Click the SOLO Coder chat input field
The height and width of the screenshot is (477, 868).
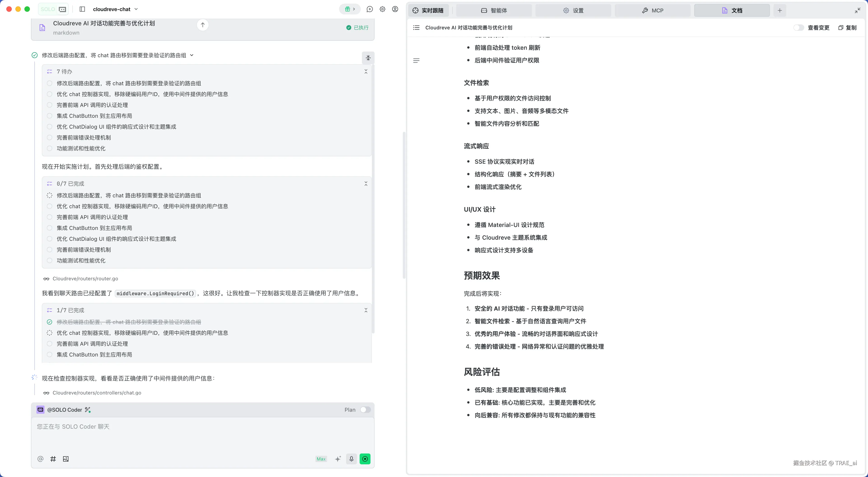202,435
